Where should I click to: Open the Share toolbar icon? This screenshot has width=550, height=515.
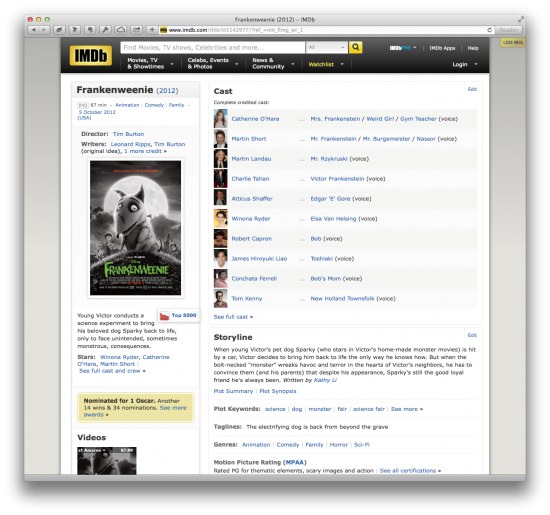tap(136, 30)
